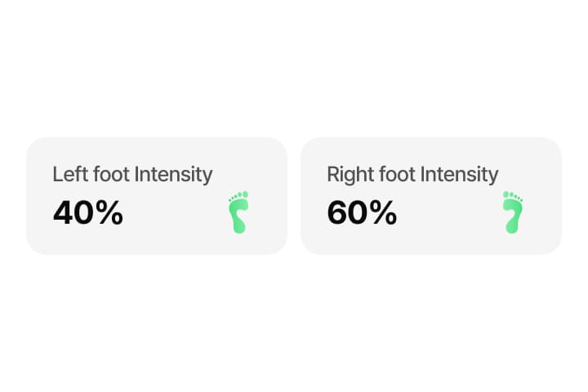Click "Intensity" in the Right foot label
This screenshot has width=588, height=392.
pos(458,174)
